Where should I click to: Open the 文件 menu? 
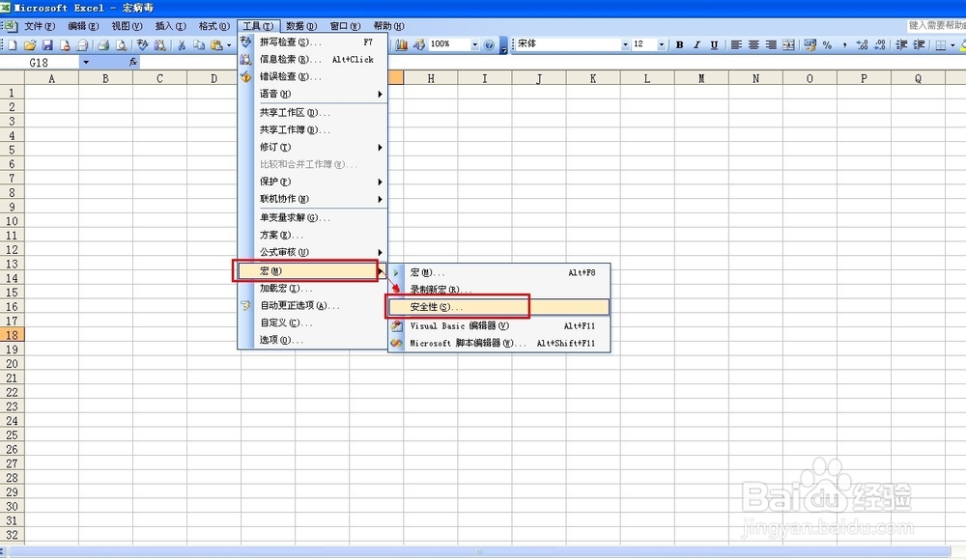[40, 26]
